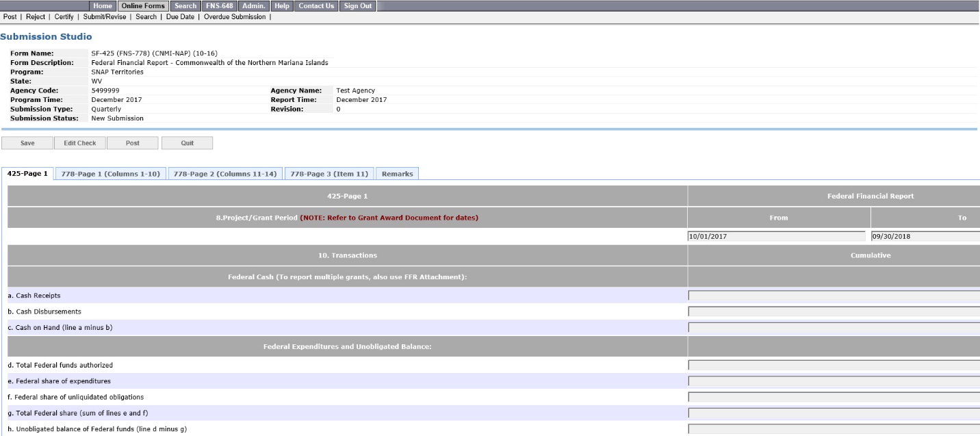Click the Submission Studio heading
980x436 pixels.
point(47,36)
